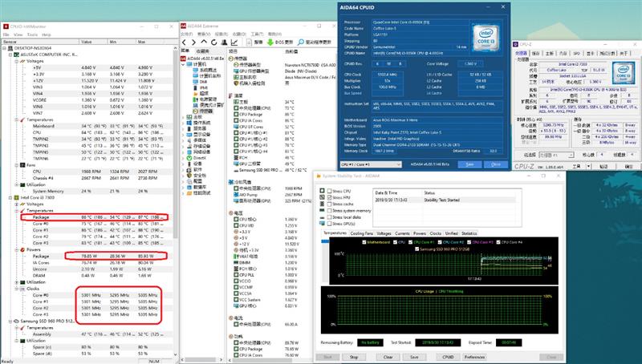This screenshot has width=642, height=364.
Task: Click the graph chart icon in AIDA64 toolbar
Action: coord(234,42)
